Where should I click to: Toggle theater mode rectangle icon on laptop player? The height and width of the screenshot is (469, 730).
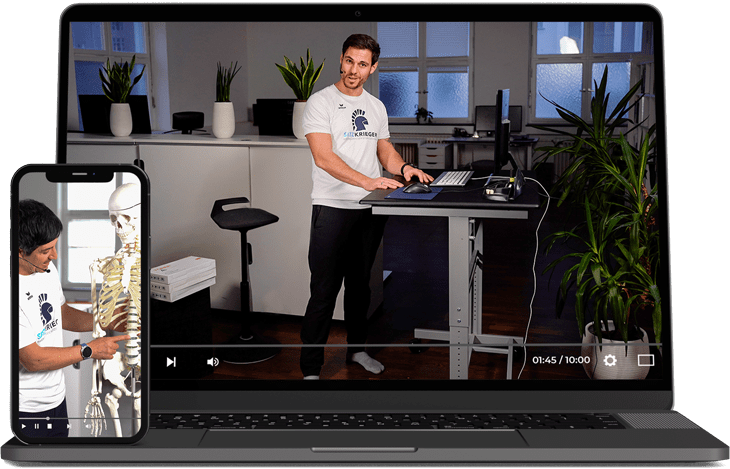coord(645,359)
